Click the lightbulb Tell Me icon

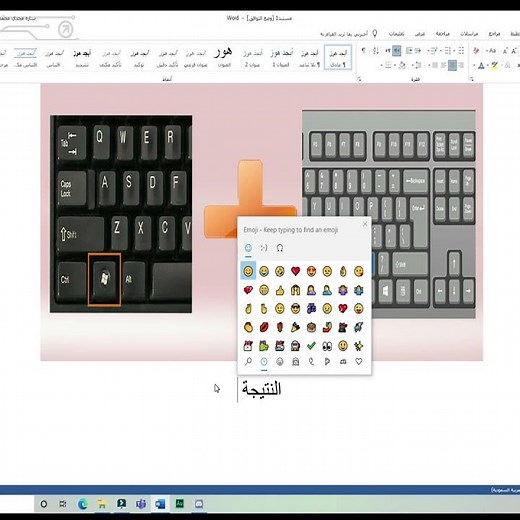pos(375,33)
